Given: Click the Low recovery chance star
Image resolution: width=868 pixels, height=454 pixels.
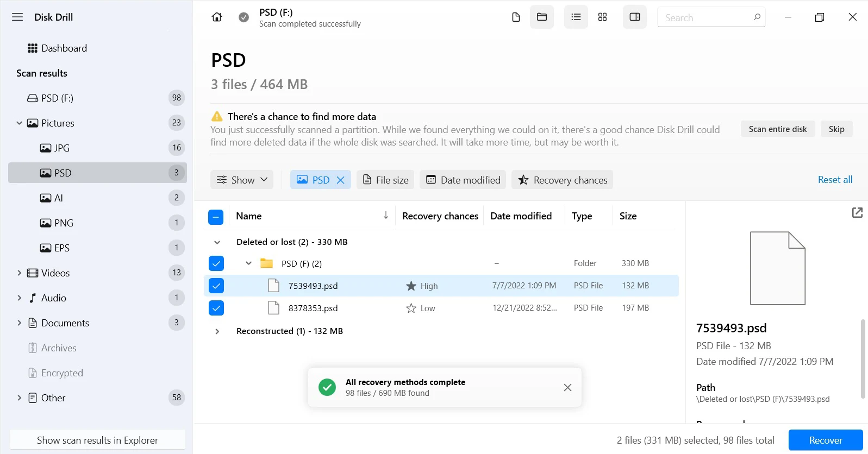Looking at the screenshot, I should click(411, 308).
